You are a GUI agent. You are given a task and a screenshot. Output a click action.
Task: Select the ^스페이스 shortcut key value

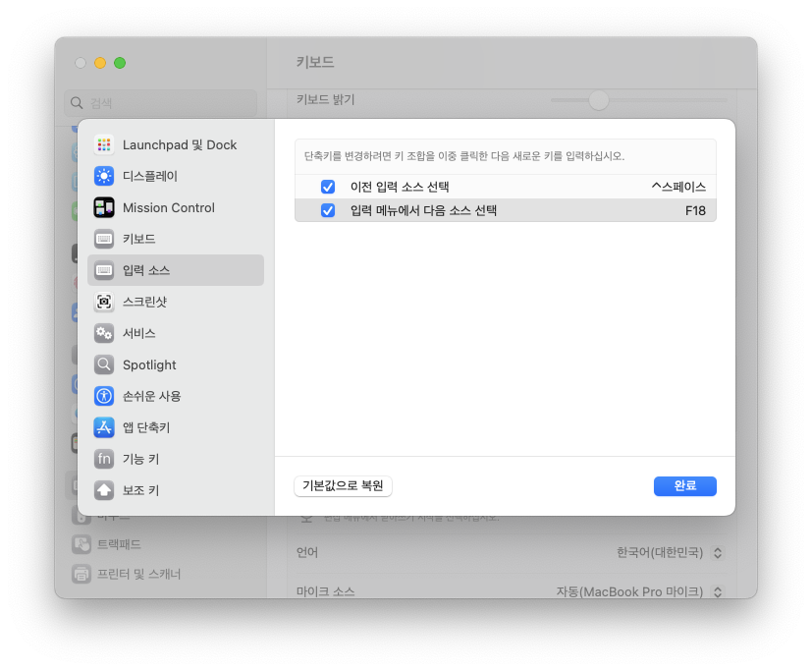click(678, 187)
